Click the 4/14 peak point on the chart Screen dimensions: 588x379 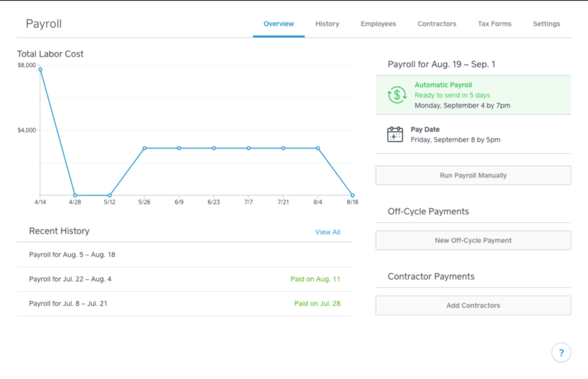[x=40, y=69]
